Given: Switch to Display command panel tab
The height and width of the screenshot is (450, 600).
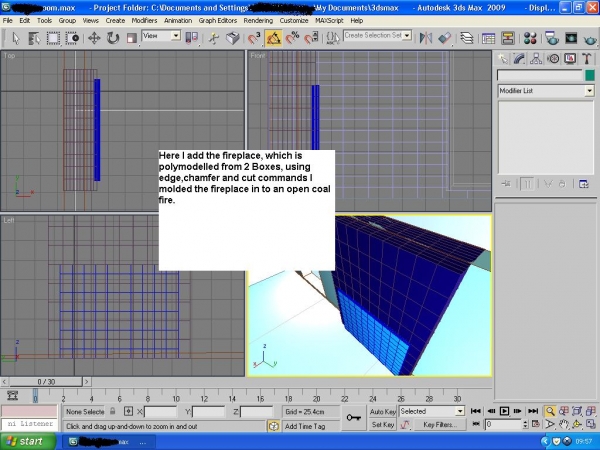Looking at the screenshot, I should (x=570, y=59).
